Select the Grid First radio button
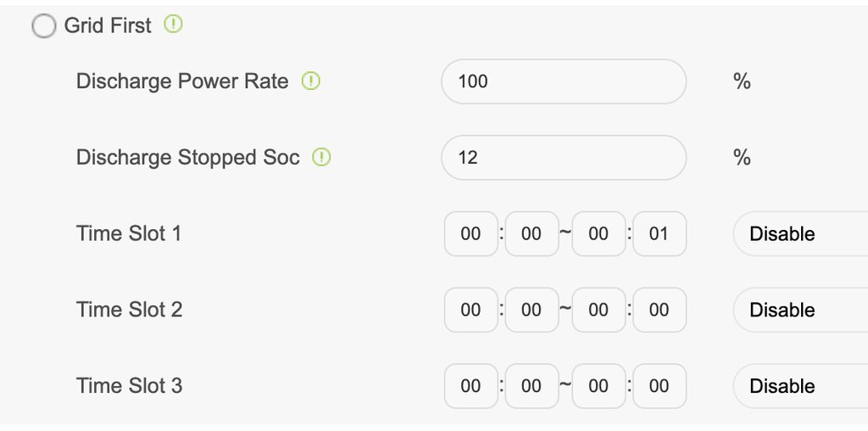 coord(43,26)
